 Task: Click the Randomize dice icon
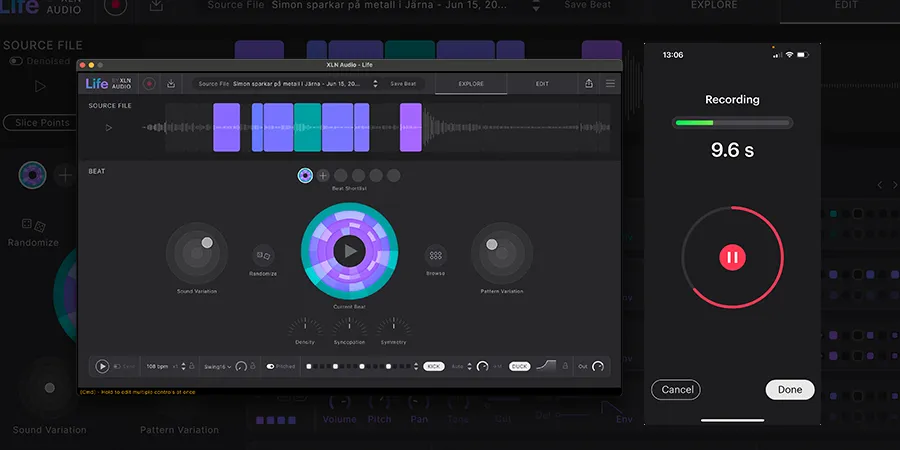(x=263, y=255)
